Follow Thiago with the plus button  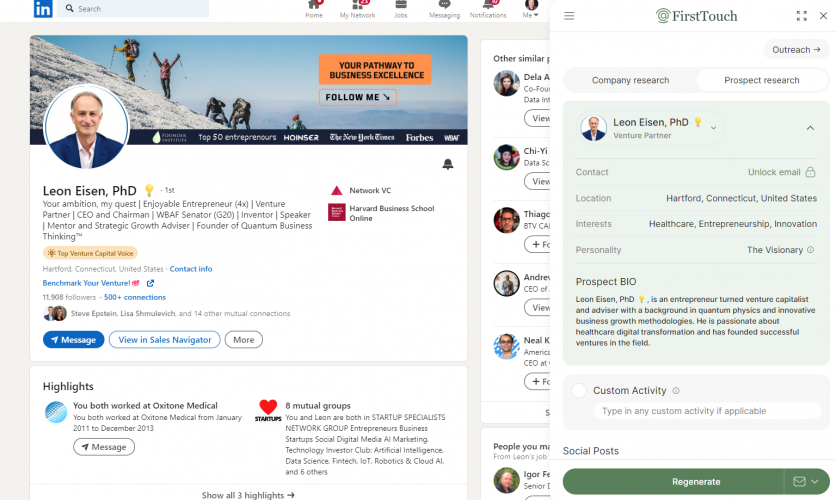click(x=537, y=245)
